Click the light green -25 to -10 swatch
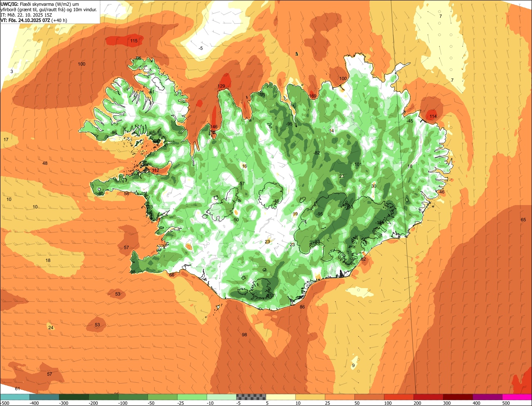The height and width of the screenshot is (406, 532). [192, 397]
